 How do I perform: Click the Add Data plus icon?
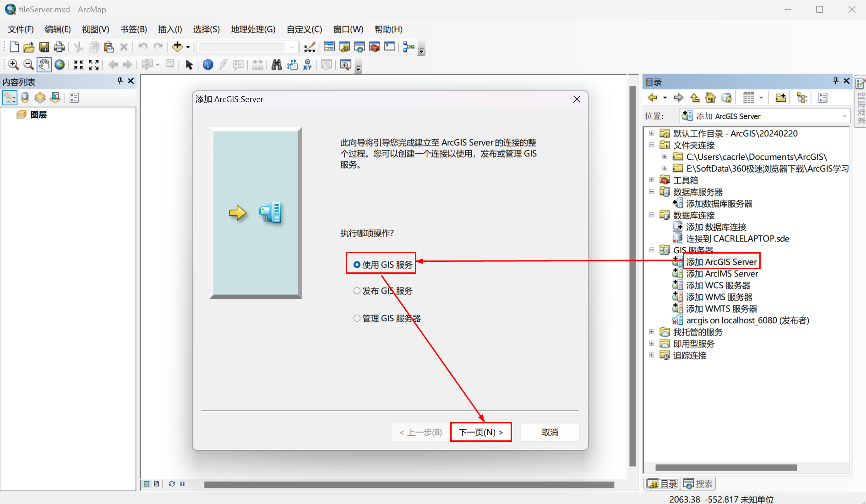[x=177, y=47]
